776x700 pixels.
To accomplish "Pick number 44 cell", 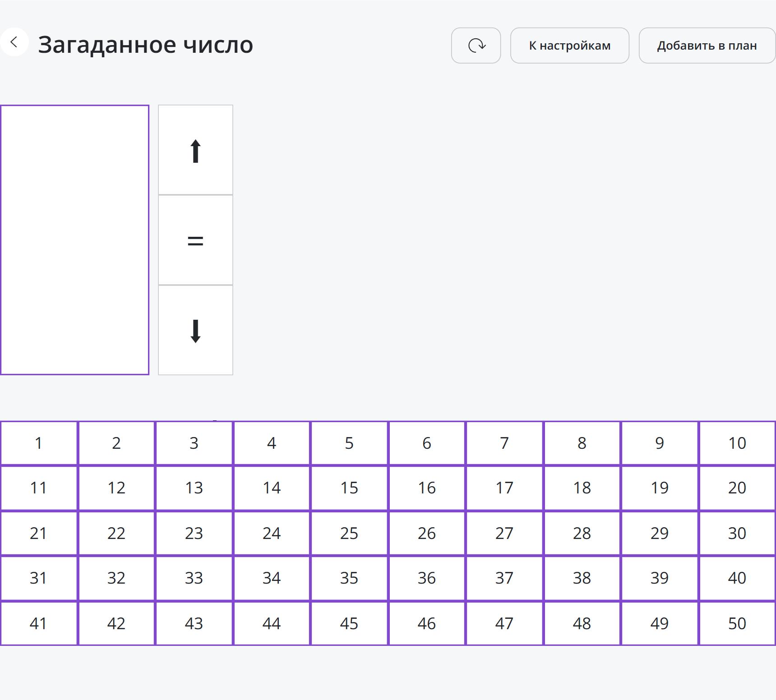I will (x=272, y=623).
